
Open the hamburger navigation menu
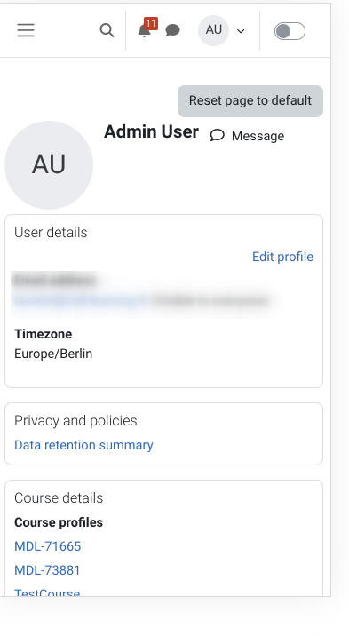pyautogui.click(x=26, y=30)
